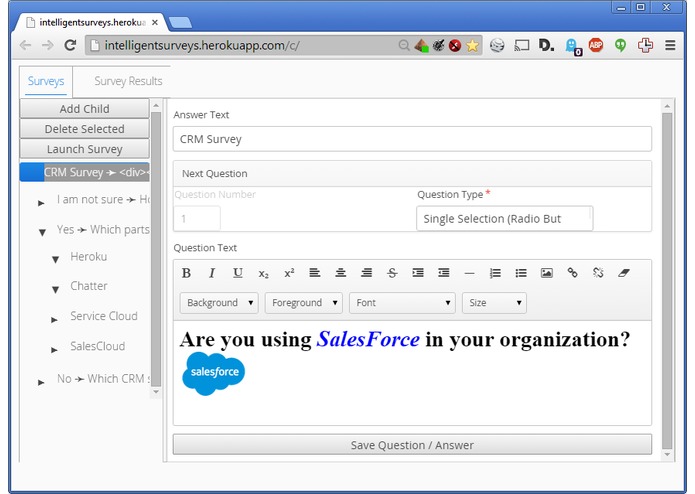695x494 pixels.
Task: Insert an image into question text
Action: click(547, 273)
